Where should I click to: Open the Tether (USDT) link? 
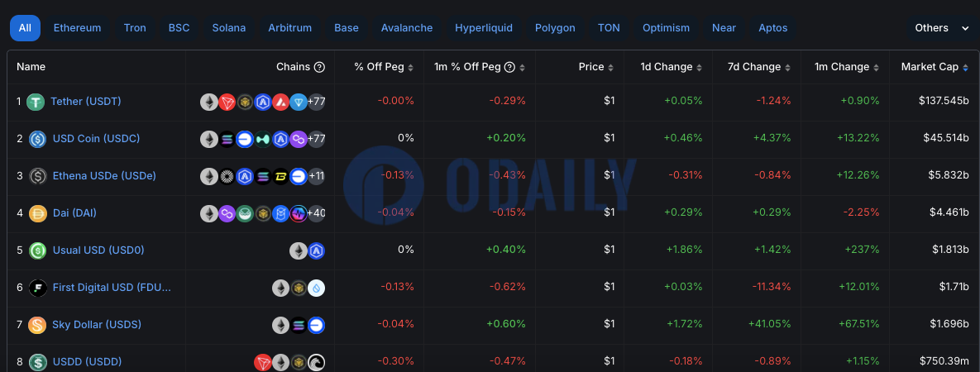click(86, 102)
